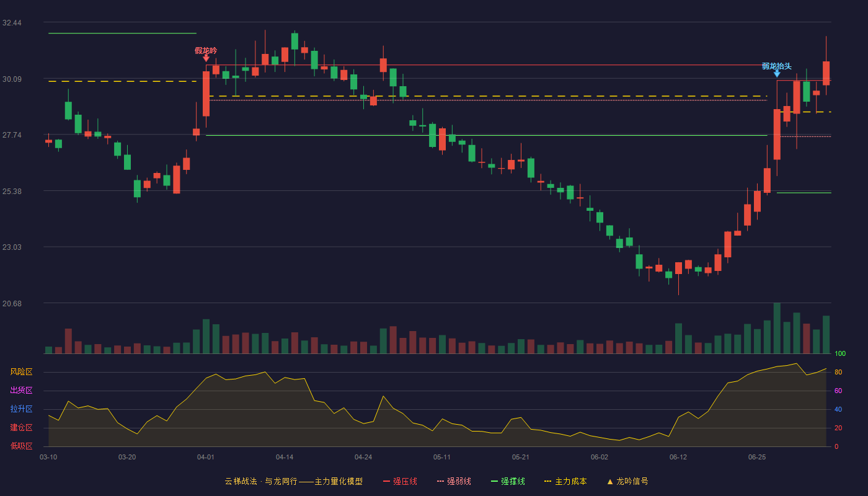The image size is (868, 496).
Task: Toggle the 强撑线 legend entry
Action: tap(508, 481)
